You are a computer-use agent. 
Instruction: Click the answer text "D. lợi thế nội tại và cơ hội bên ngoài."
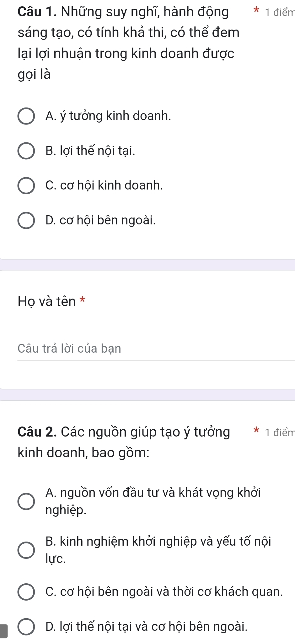coord(146,627)
